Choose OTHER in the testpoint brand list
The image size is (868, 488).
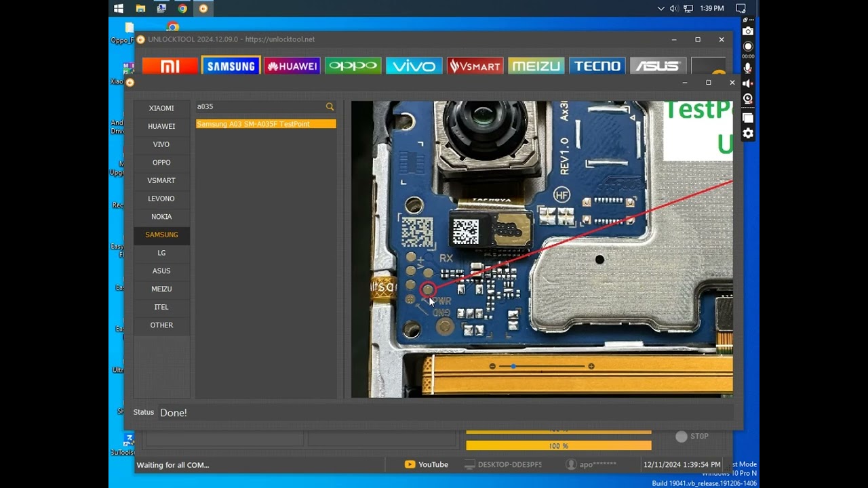click(161, 325)
